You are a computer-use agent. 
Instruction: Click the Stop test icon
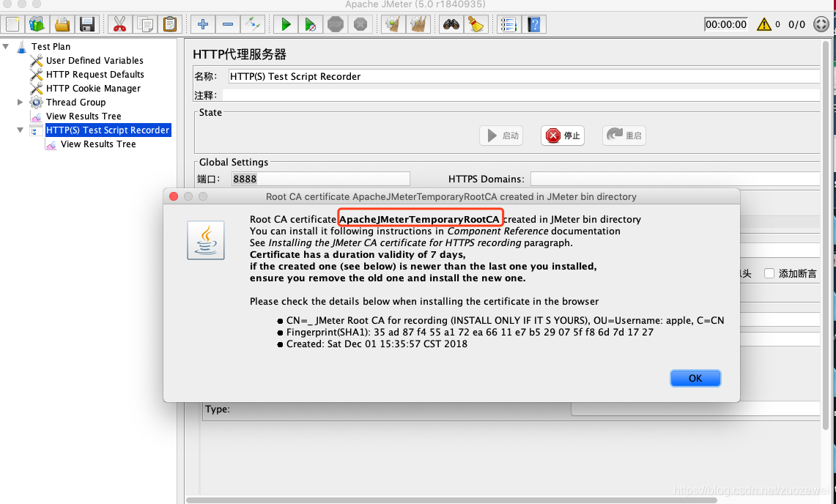click(x=336, y=24)
